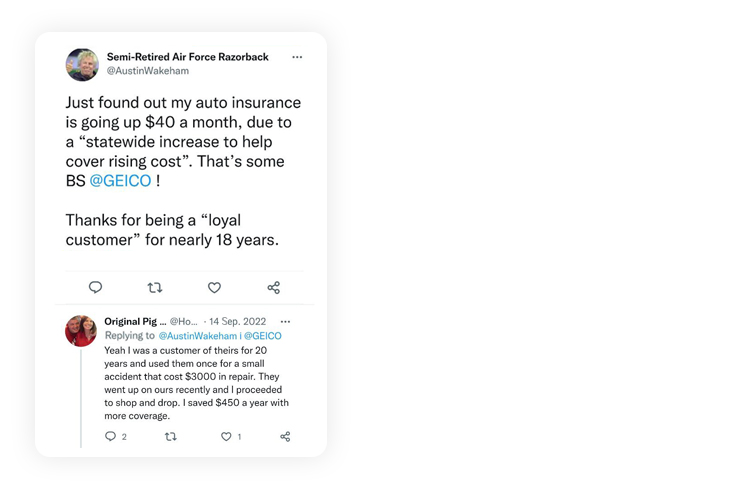Like the main GEICO complaint tweet

(x=214, y=288)
